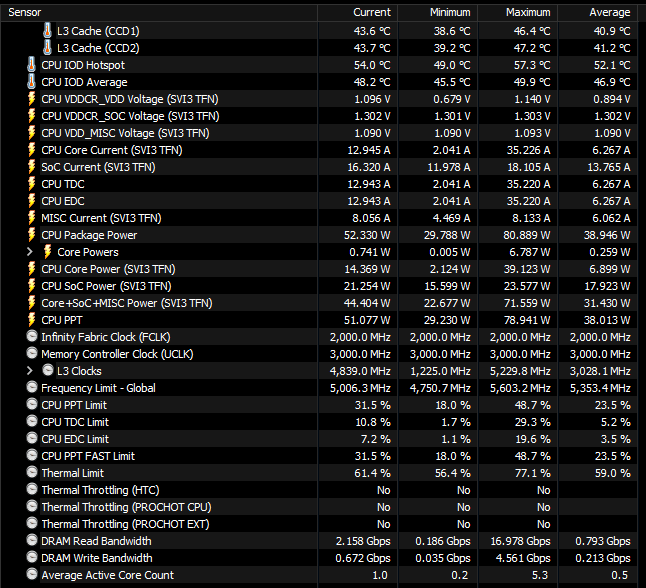Click the lightning icon for SoC Current
Screen dimensions: 646x588
pyautogui.click(x=31, y=167)
